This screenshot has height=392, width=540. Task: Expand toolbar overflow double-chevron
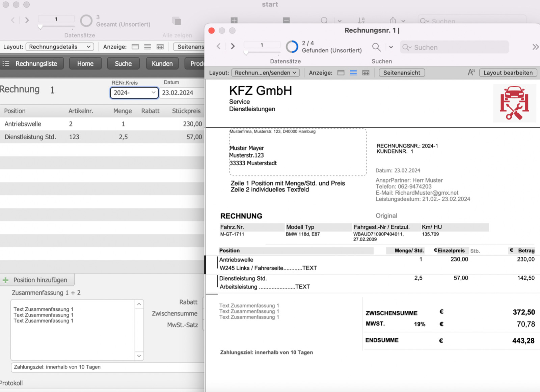(535, 47)
